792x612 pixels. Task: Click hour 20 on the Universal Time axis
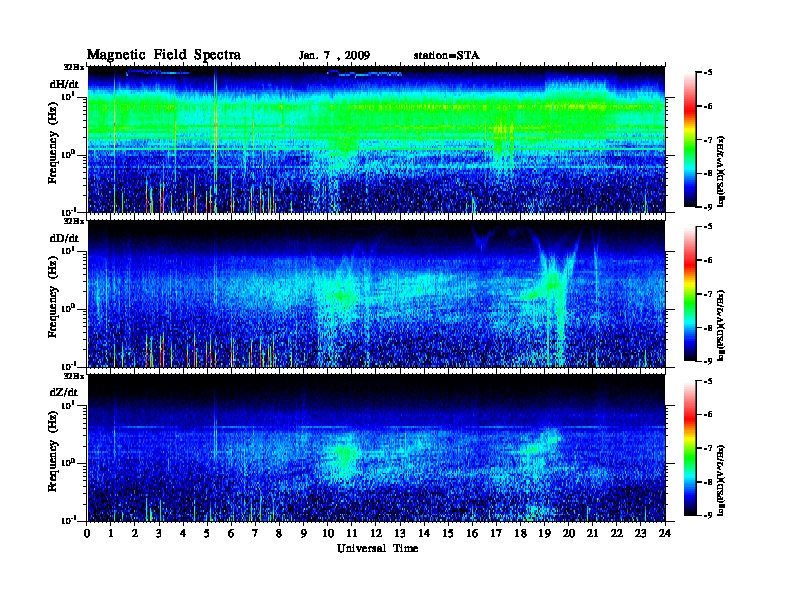[x=569, y=533]
